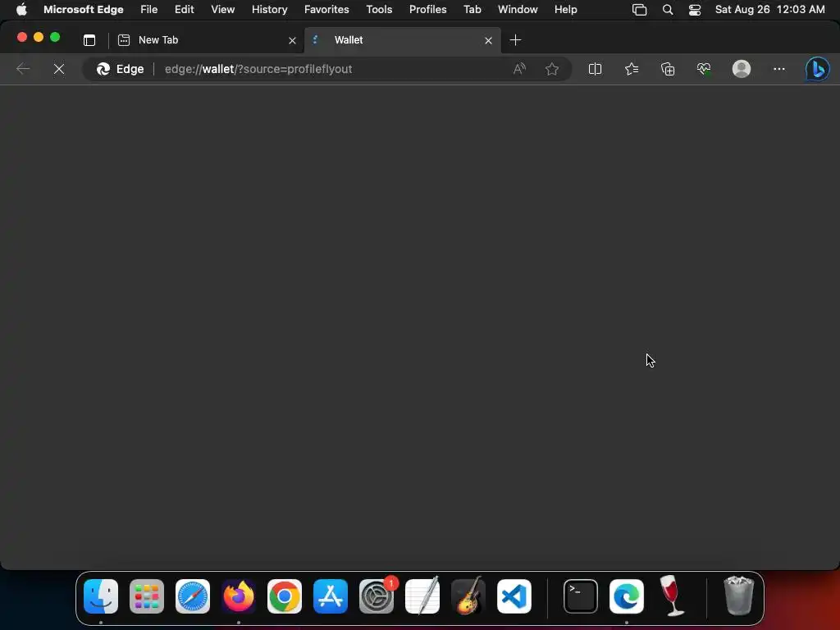840x630 pixels.
Task: Click Microsoft Edge icon in the Dock
Action: (x=627, y=596)
